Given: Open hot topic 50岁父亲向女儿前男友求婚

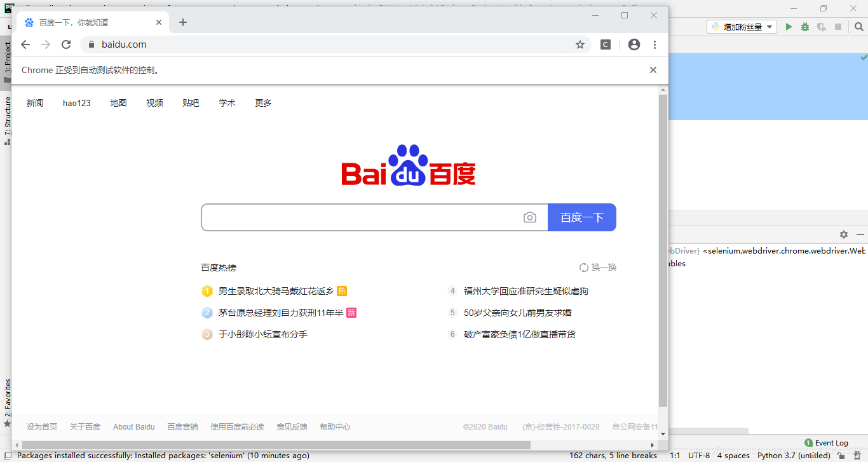Looking at the screenshot, I should (x=518, y=313).
